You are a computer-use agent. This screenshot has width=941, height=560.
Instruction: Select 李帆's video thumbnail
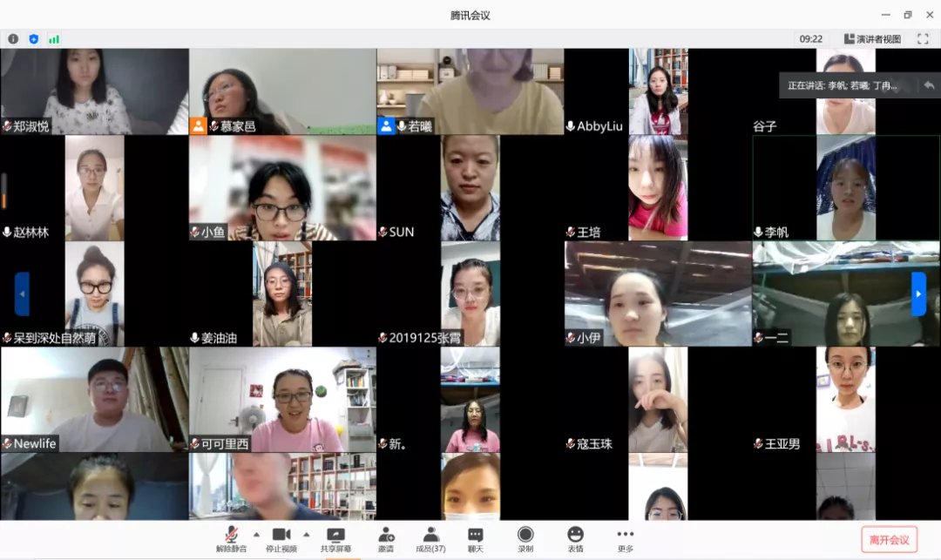[846, 187]
